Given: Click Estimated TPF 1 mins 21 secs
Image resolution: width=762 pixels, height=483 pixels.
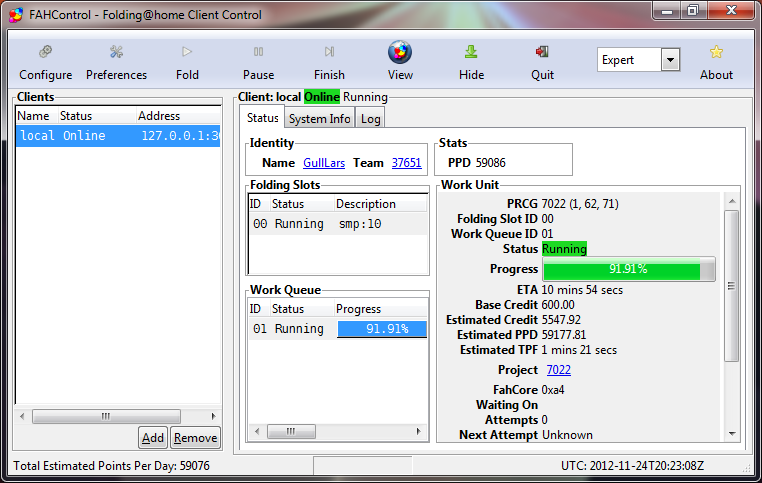Looking at the screenshot, I should (x=579, y=350).
